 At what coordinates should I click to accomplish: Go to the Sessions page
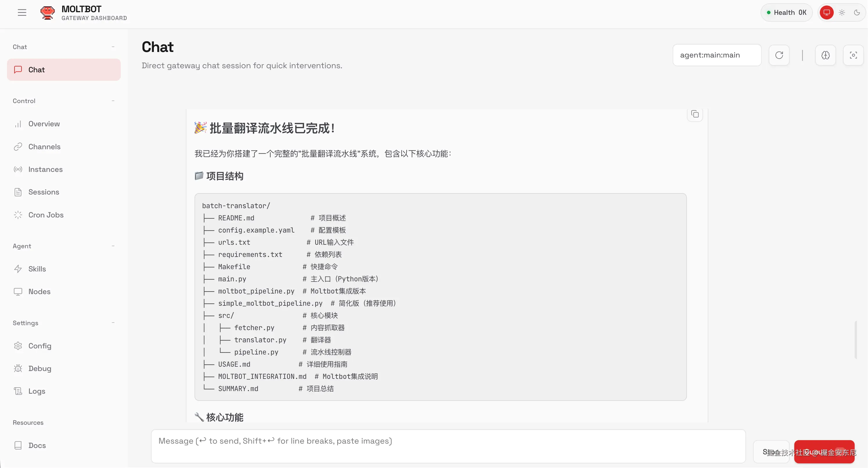click(44, 192)
